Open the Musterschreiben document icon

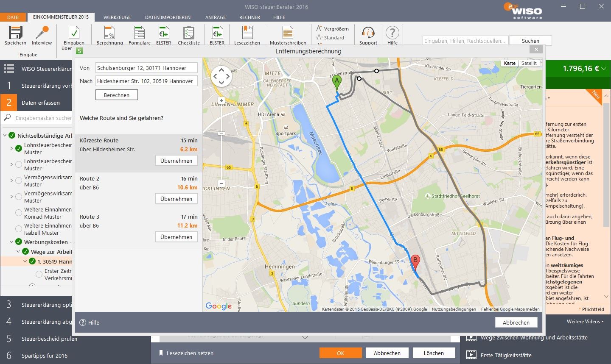tap(288, 32)
